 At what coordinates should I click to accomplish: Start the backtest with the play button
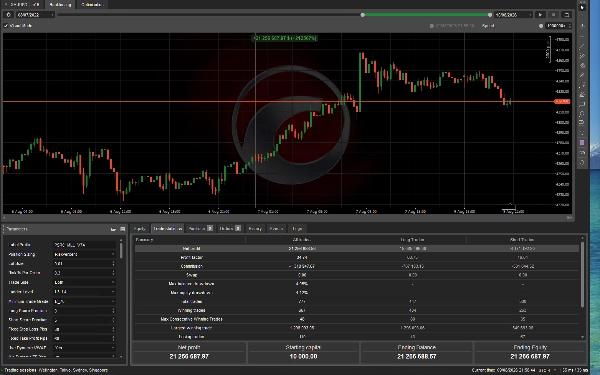(x=540, y=15)
